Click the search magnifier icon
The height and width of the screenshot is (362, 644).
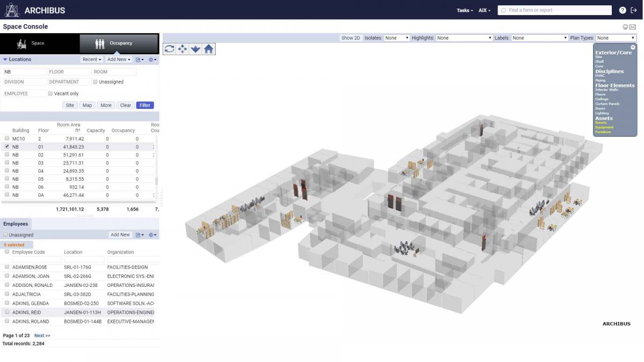(503, 10)
